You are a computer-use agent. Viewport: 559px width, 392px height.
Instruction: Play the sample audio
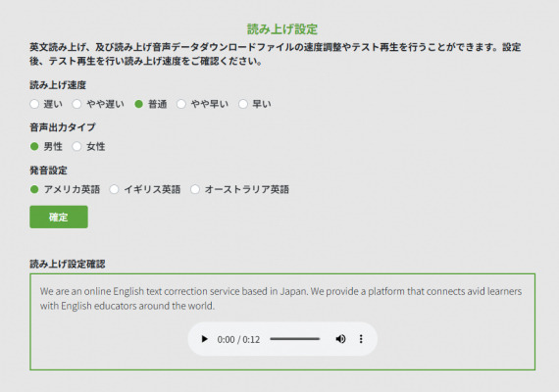tap(204, 339)
